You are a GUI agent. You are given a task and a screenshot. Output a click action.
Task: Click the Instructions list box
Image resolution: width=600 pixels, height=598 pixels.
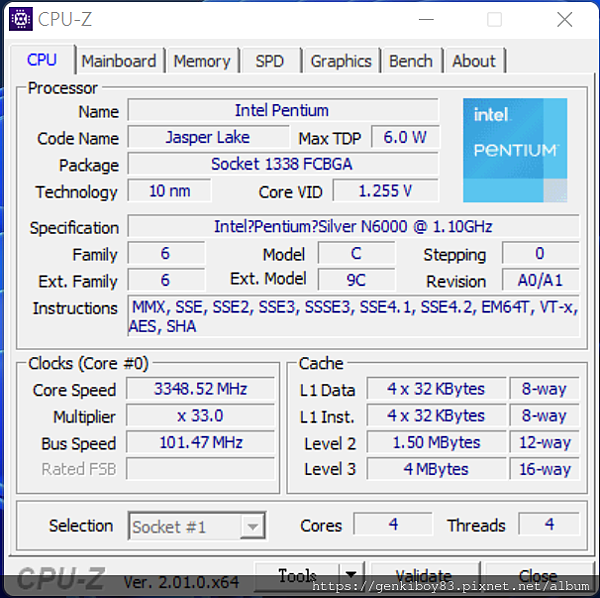tap(353, 316)
